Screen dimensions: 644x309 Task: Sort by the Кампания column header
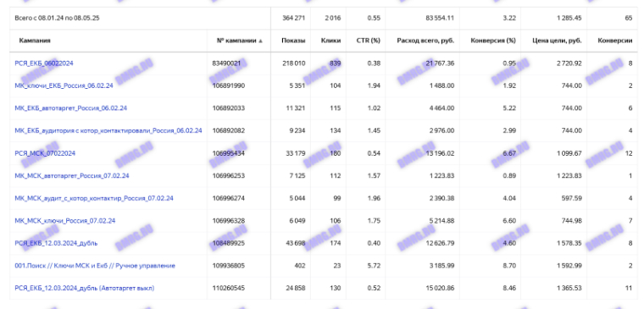[x=35, y=41]
